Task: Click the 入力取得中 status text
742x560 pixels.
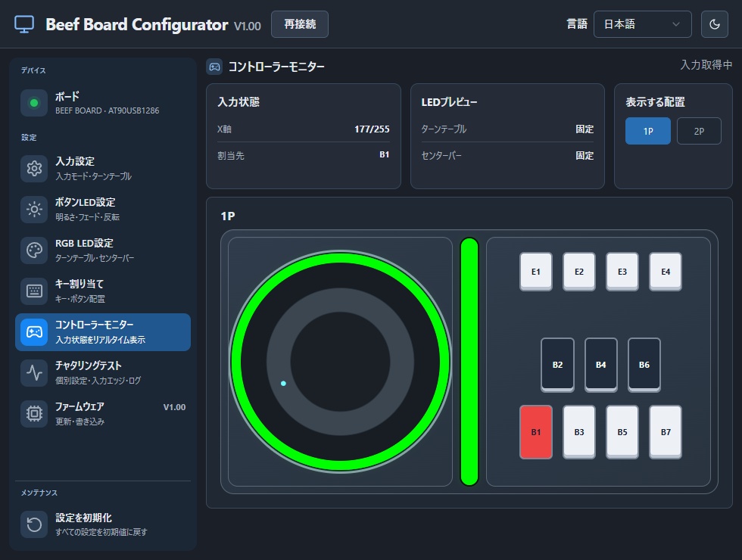Action: click(x=706, y=65)
